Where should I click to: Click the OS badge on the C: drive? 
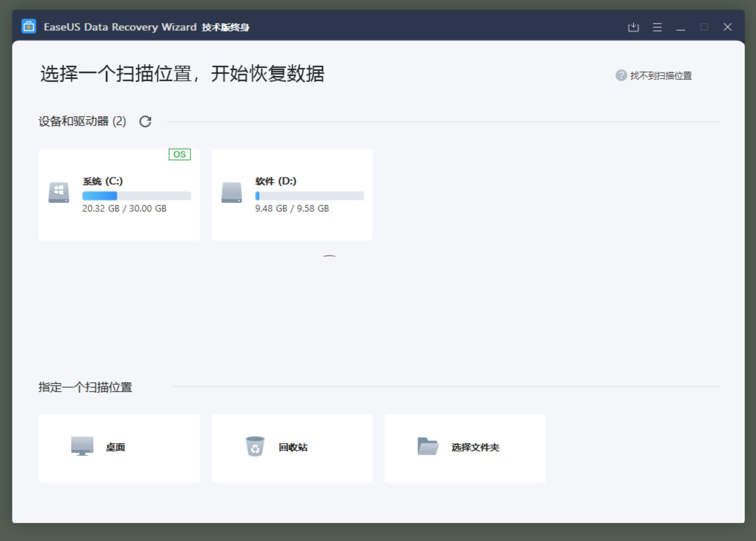click(x=179, y=154)
